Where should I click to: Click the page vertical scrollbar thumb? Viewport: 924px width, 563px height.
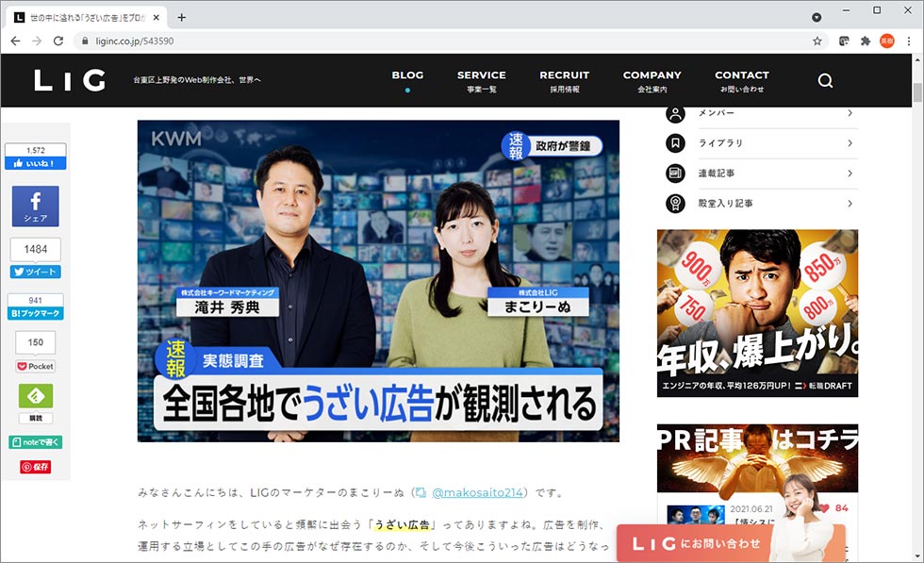click(x=917, y=93)
